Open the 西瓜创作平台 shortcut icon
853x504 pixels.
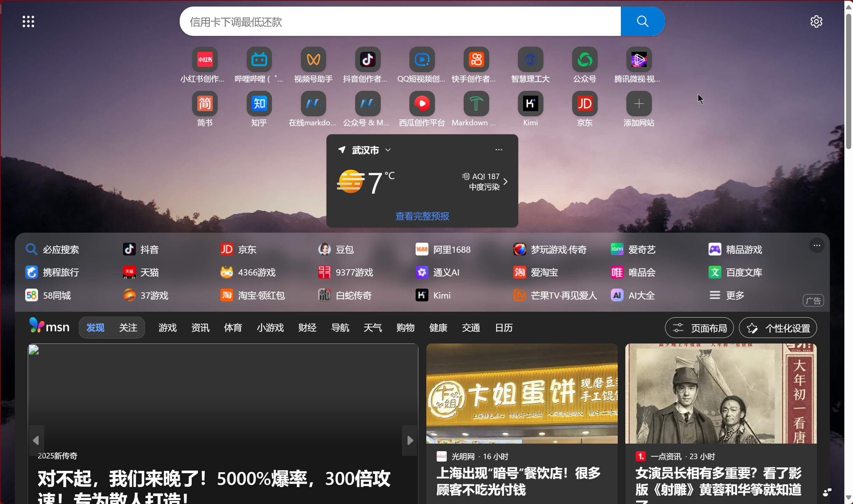[422, 103]
